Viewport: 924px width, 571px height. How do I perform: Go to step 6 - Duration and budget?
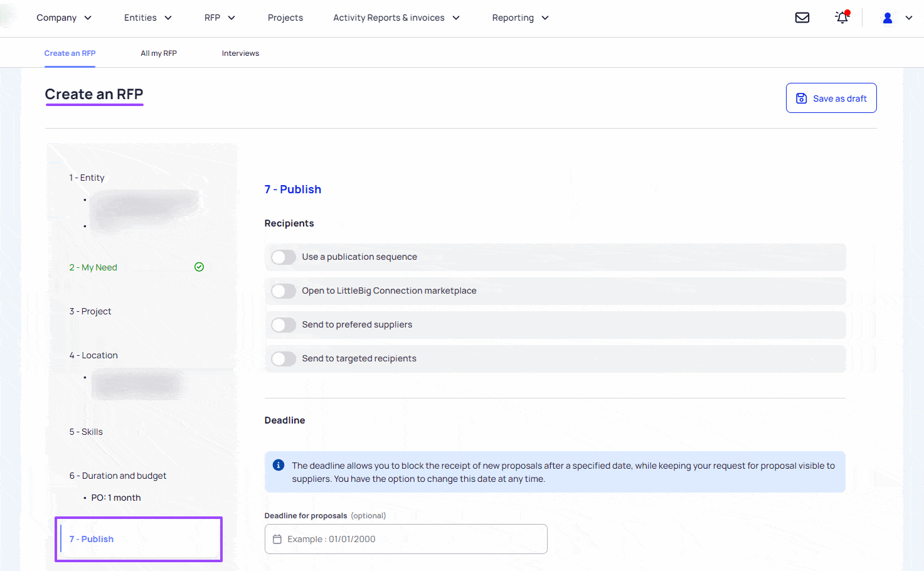pyautogui.click(x=118, y=476)
